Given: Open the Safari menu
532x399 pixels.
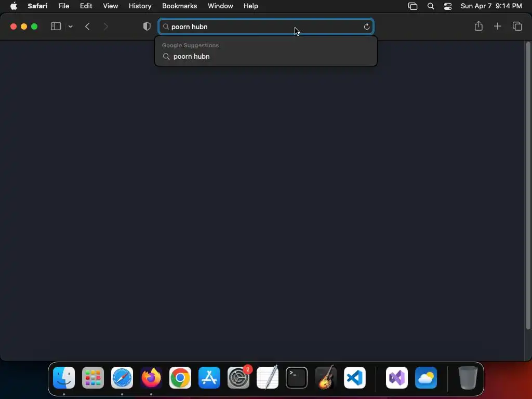Looking at the screenshot, I should pos(37,6).
